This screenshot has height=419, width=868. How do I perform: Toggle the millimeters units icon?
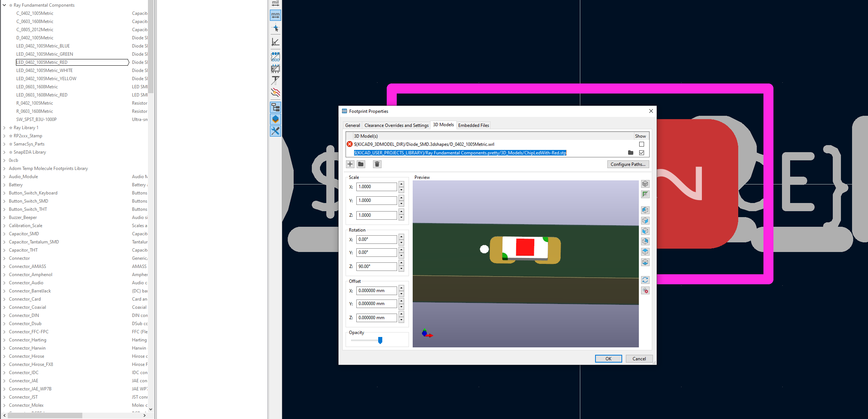(275, 15)
